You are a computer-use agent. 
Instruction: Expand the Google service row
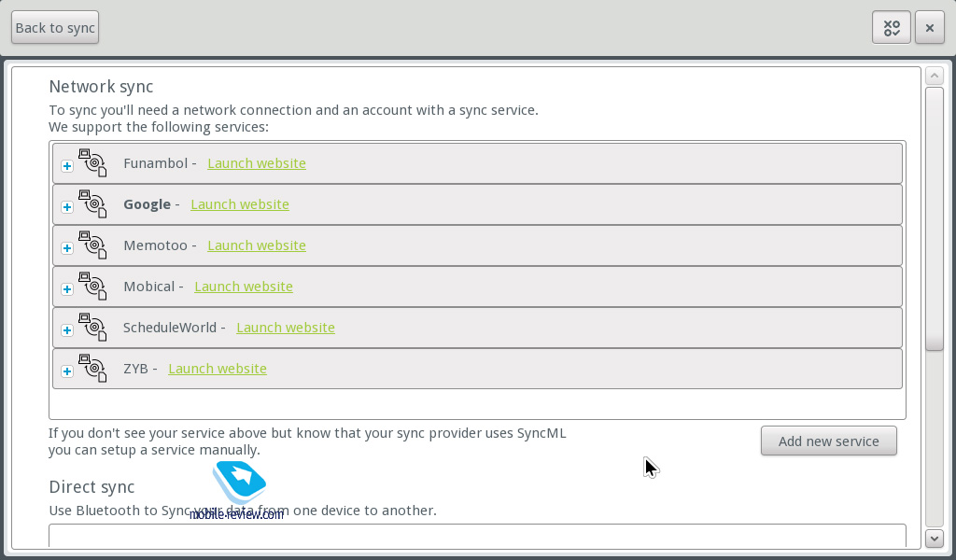point(67,207)
